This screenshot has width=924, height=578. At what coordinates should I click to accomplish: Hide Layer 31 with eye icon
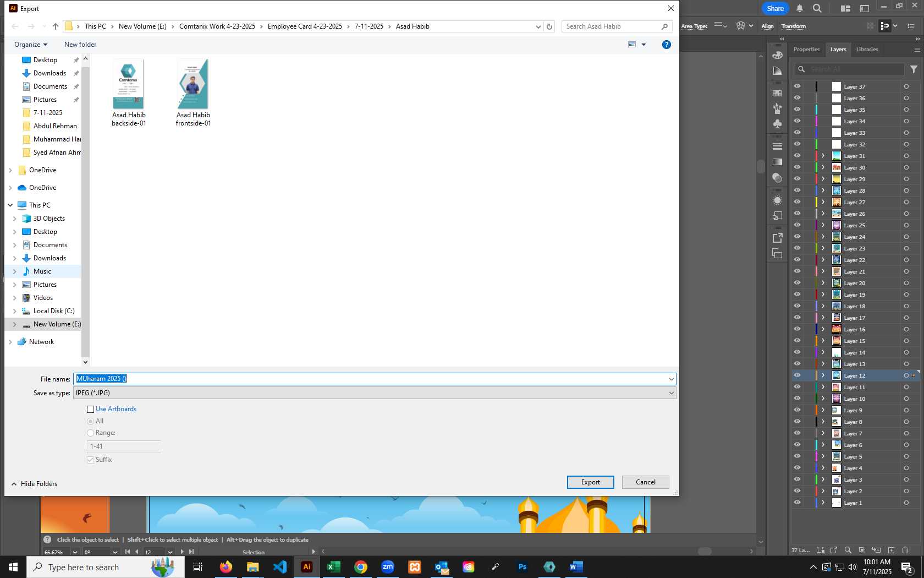point(797,156)
